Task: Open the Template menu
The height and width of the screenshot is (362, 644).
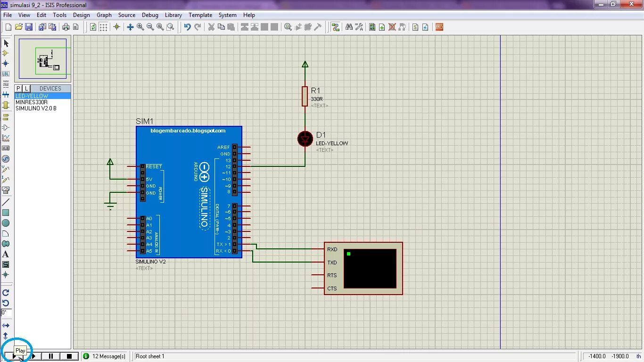Action: [200, 15]
